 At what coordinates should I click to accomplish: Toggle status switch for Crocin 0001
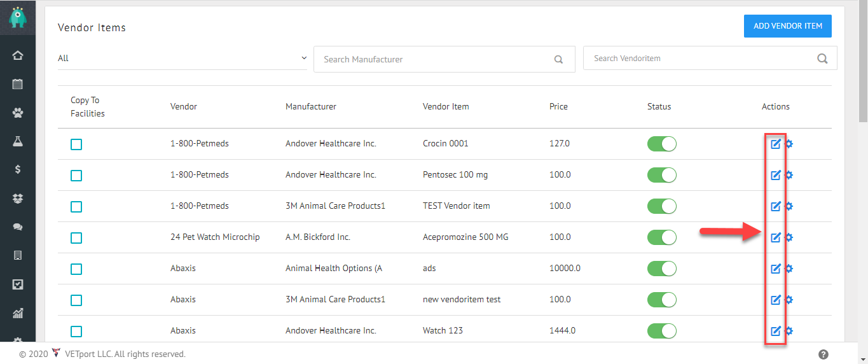click(662, 144)
